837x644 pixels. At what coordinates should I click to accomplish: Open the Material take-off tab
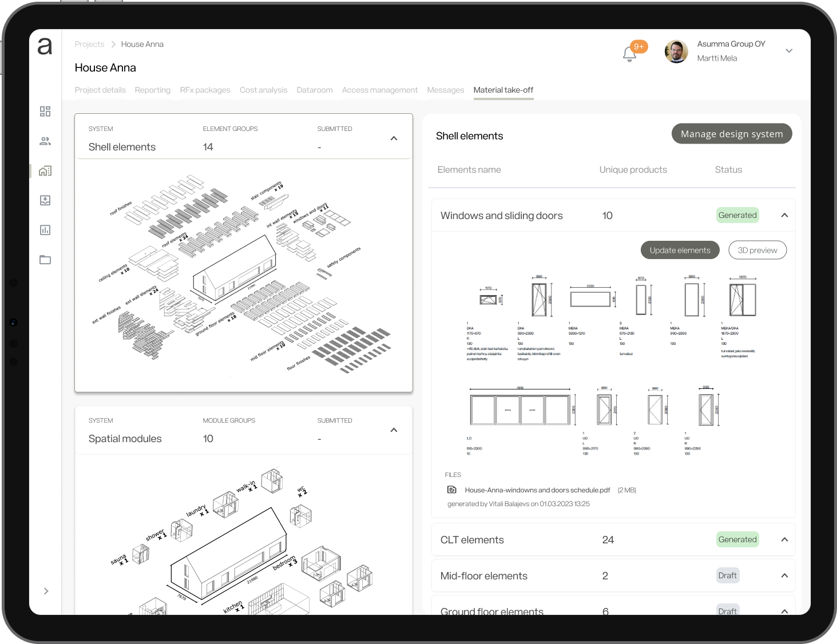(x=503, y=90)
